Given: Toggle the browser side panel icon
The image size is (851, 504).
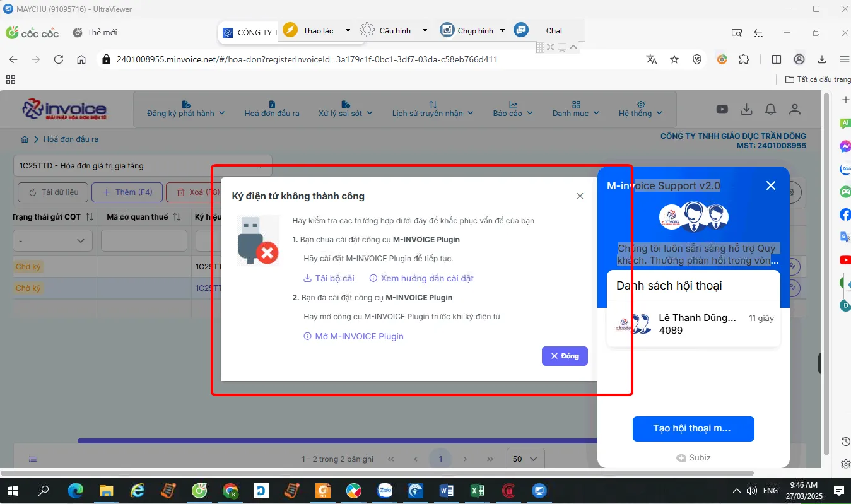Looking at the screenshot, I should [777, 59].
